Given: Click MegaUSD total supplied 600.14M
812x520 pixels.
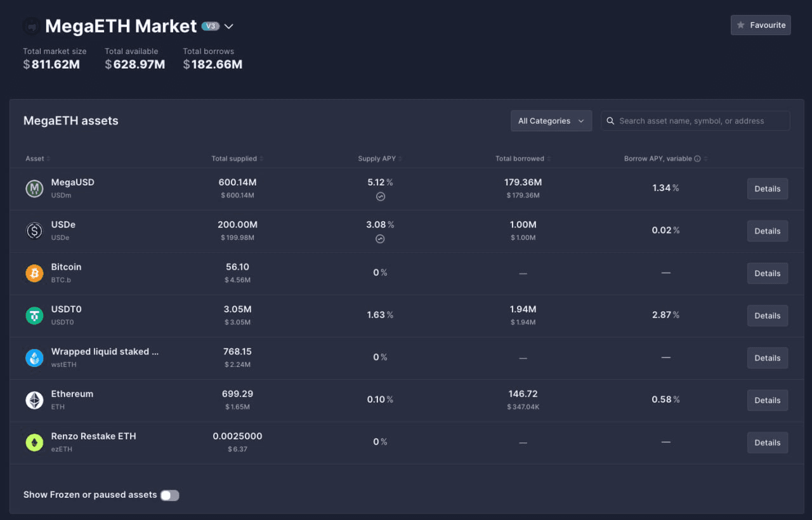Looking at the screenshot, I should click(238, 182).
